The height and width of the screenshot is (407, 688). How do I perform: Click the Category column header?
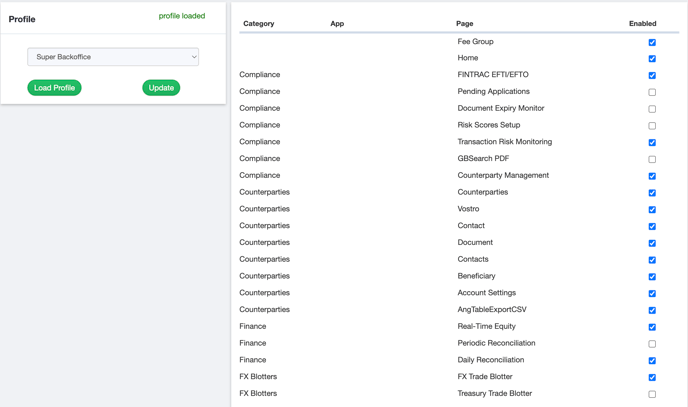pyautogui.click(x=258, y=23)
